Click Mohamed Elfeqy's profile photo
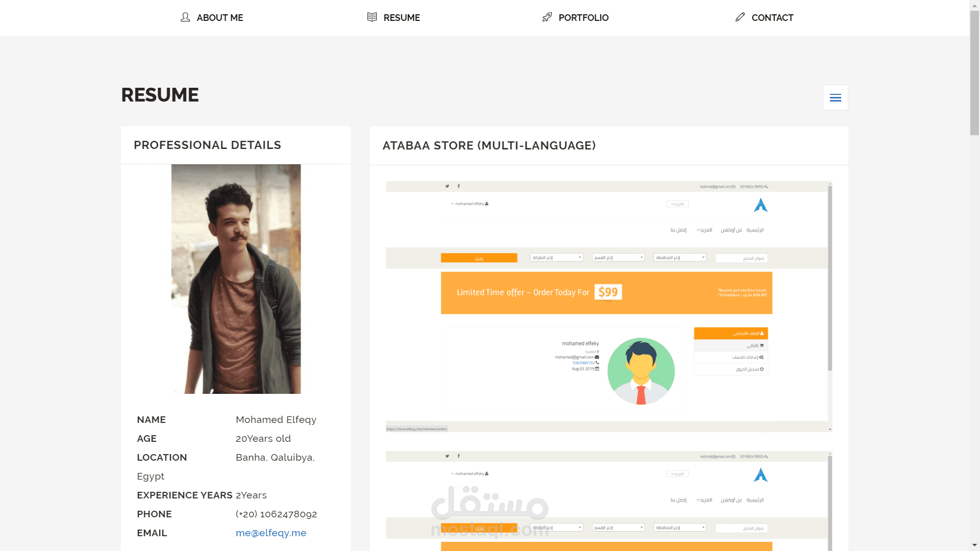Image resolution: width=980 pixels, height=551 pixels. pyautogui.click(x=236, y=279)
